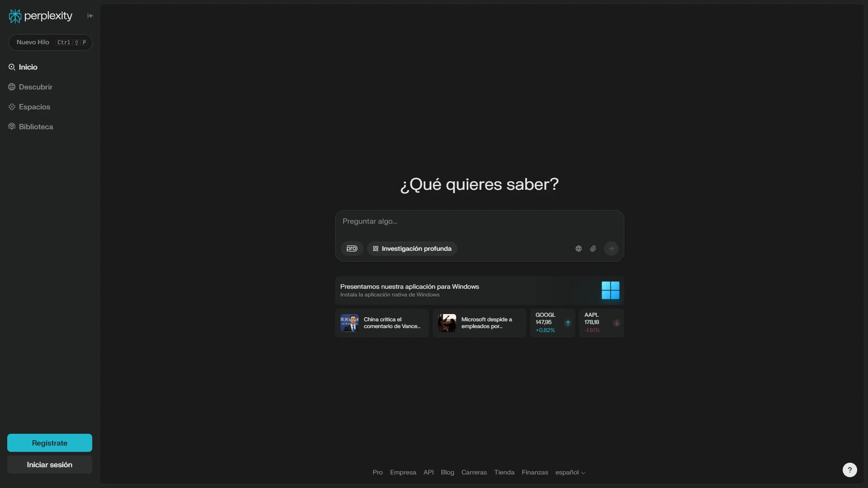The height and width of the screenshot is (488, 868).
Task: Click the perplexity wordmark text
Action: point(48,16)
